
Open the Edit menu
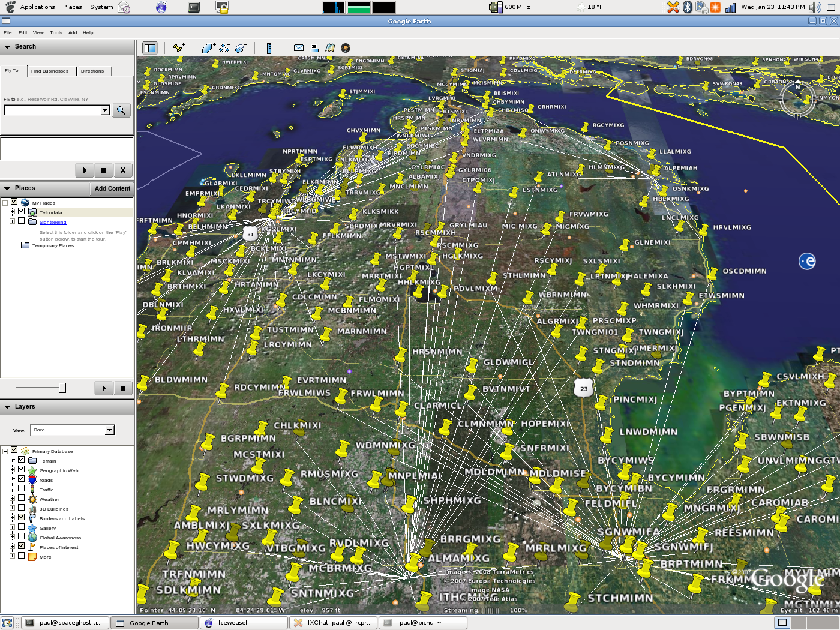(23, 33)
